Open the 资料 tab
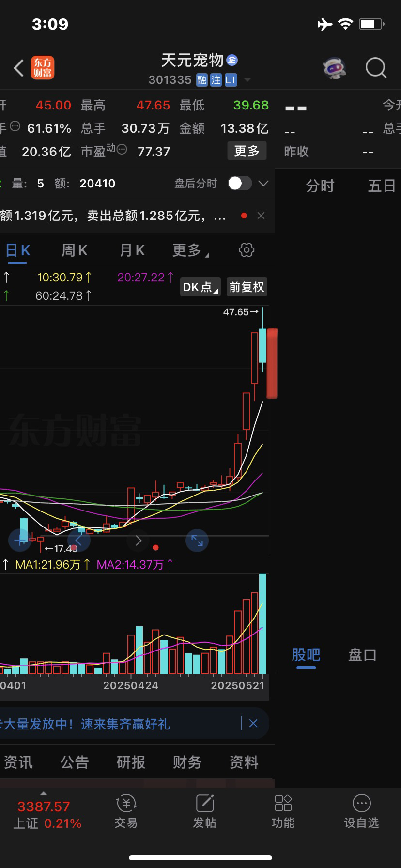Viewport: 401px width, 868px height. pyautogui.click(x=244, y=762)
